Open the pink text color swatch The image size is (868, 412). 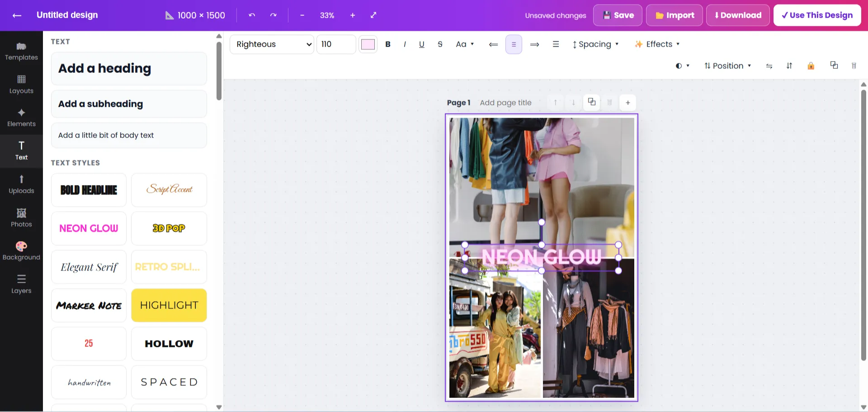(368, 44)
